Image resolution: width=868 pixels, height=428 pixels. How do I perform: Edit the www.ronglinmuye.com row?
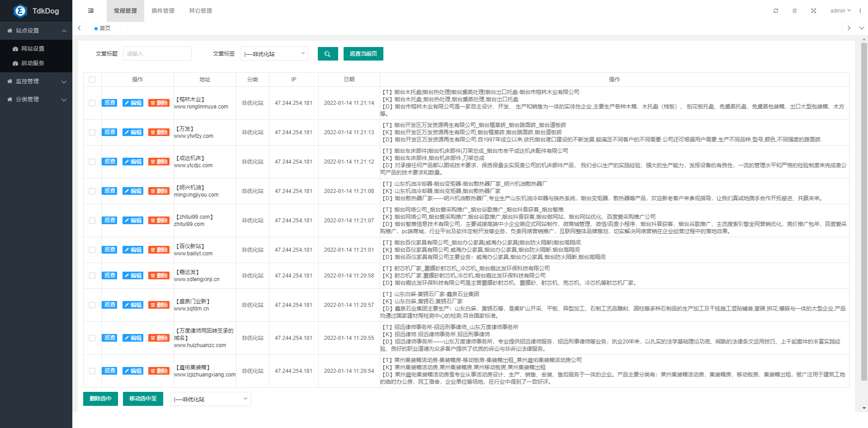click(133, 103)
